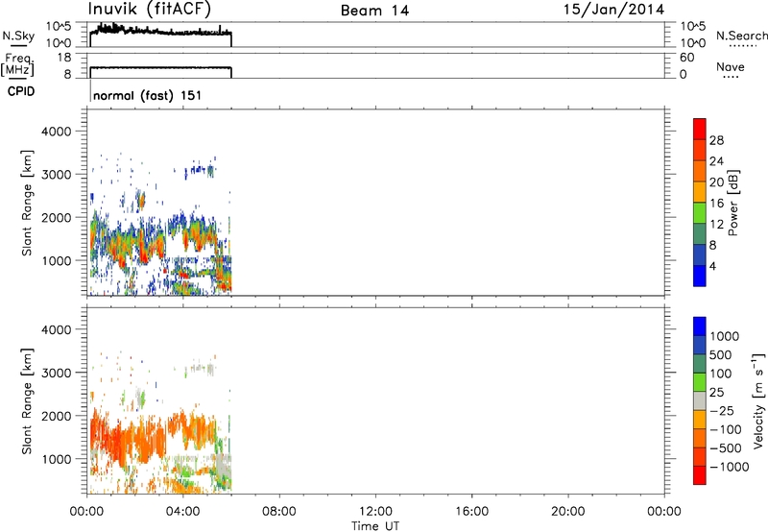Click the 1000 tick on velocity panel
768x532 pixels.
pos(56,459)
